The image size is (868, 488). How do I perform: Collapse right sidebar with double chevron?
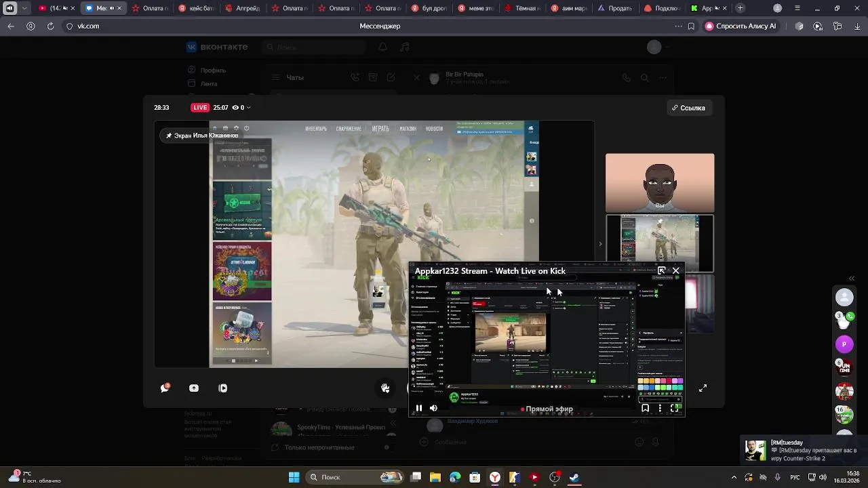click(x=852, y=278)
